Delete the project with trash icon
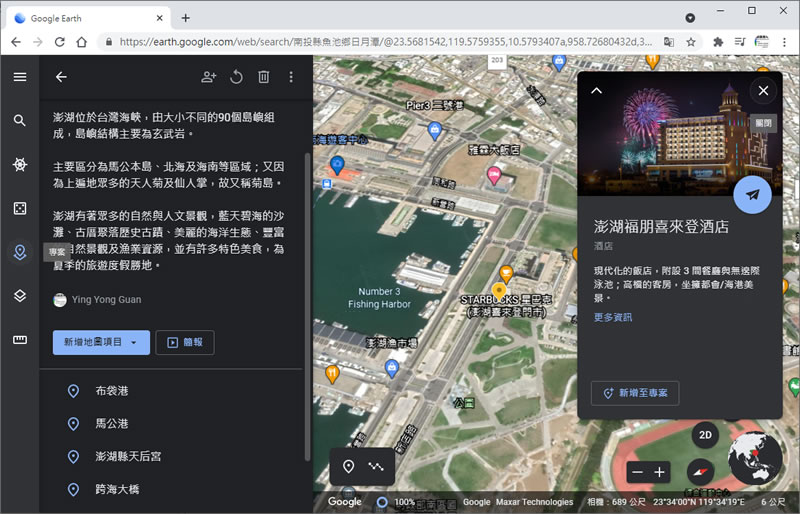 pyautogui.click(x=263, y=77)
